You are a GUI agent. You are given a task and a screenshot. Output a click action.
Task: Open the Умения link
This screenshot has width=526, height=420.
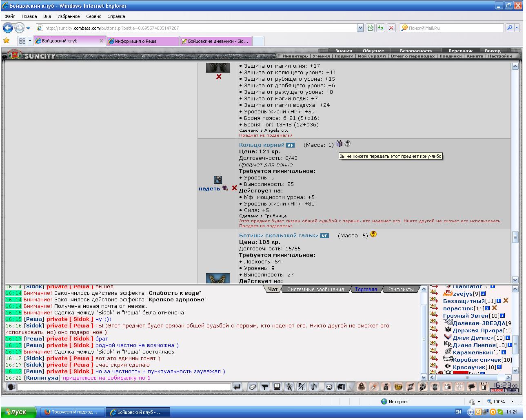pos(321,56)
